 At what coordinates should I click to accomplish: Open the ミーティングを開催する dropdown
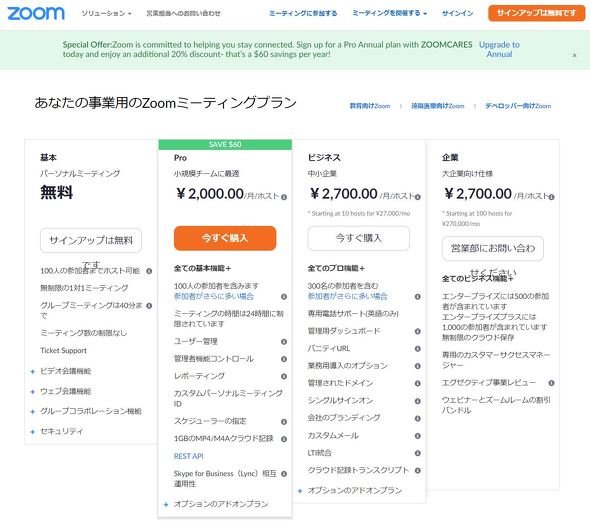389,13
